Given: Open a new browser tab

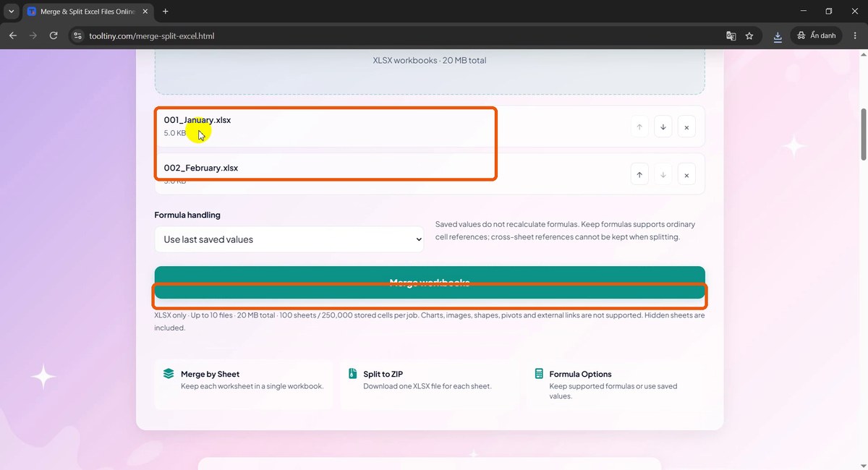Looking at the screenshot, I should (166, 12).
